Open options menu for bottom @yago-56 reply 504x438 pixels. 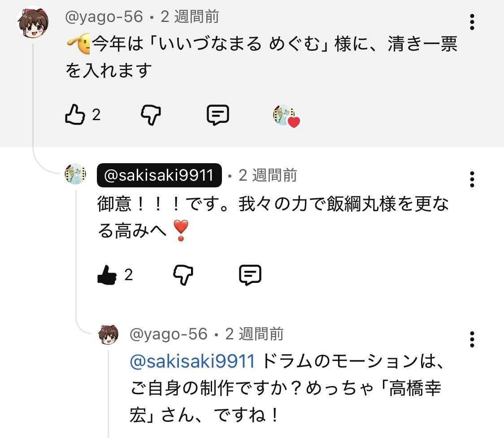point(472,339)
